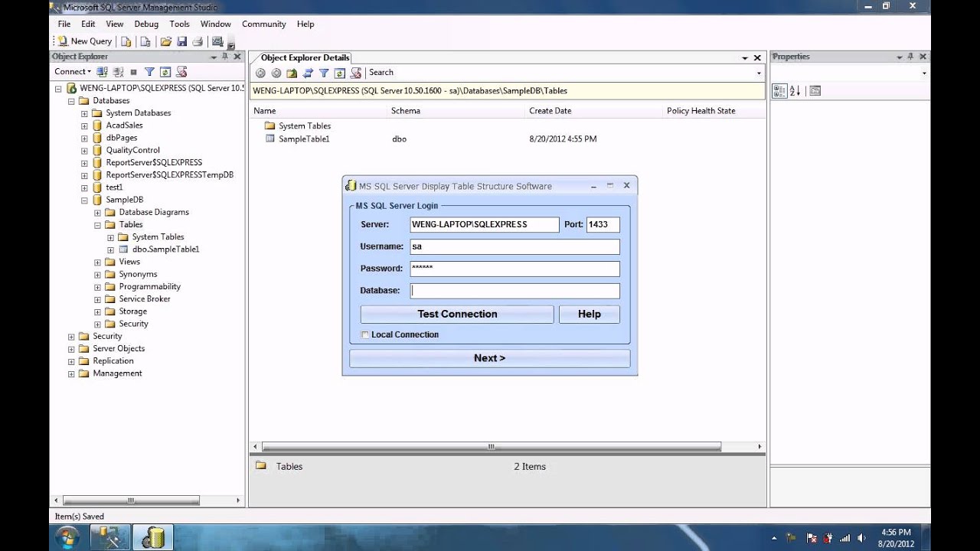Expand the Management folder node
The image size is (980, 551).
71,374
